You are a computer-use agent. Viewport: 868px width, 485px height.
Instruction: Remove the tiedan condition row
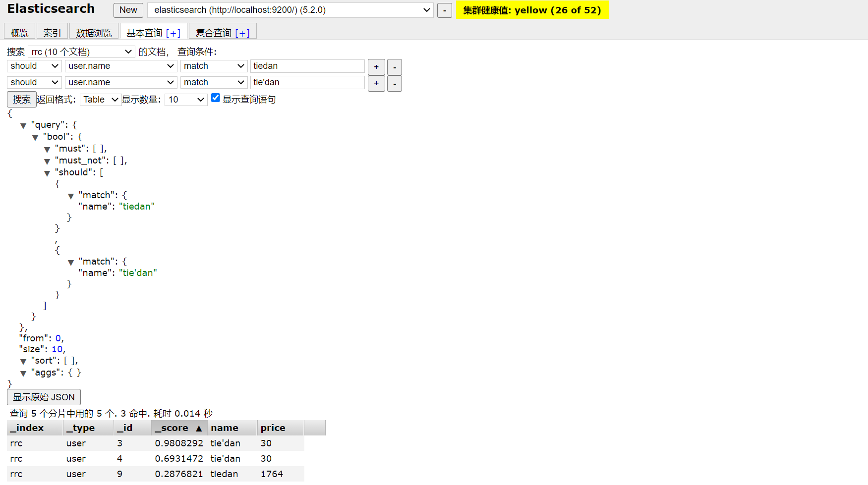[x=395, y=67]
